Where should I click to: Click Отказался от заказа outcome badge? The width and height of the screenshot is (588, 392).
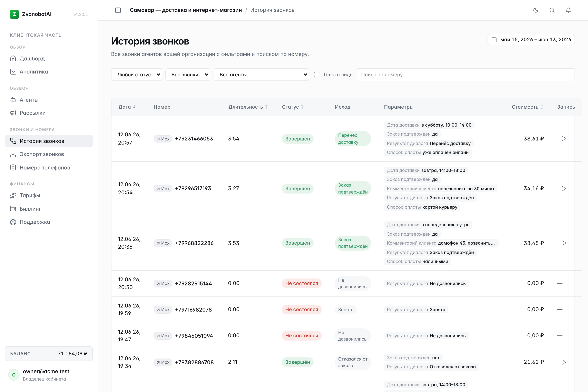coord(353,362)
